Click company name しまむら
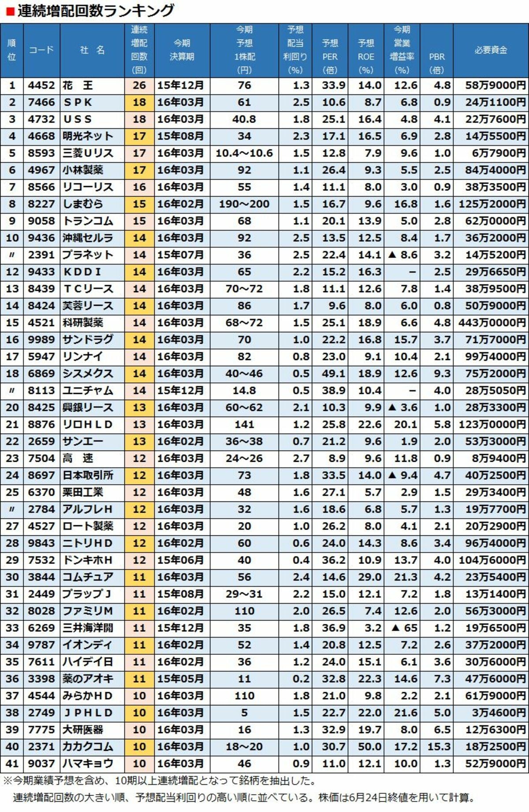 point(82,204)
